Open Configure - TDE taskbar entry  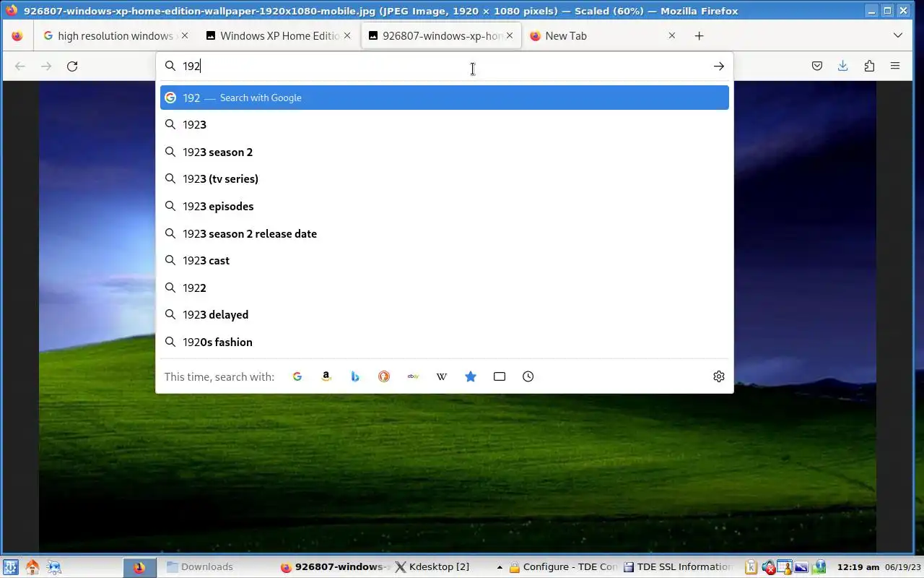coord(563,567)
